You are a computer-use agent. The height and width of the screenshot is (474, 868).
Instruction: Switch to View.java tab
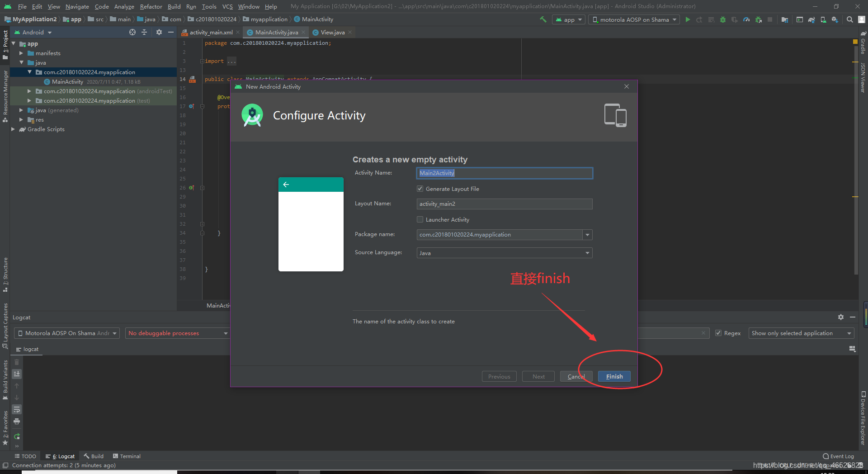click(333, 32)
